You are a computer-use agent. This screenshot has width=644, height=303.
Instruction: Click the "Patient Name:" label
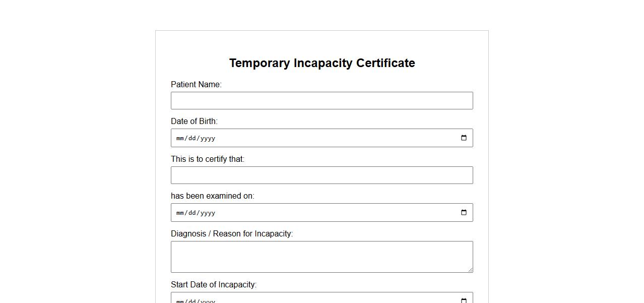click(196, 85)
